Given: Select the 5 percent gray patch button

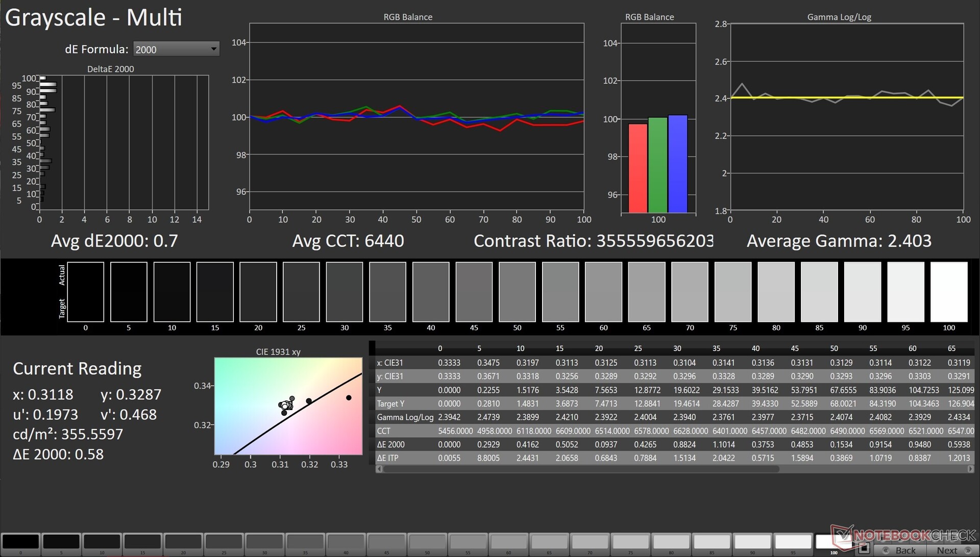Looking at the screenshot, I should click(x=61, y=542).
